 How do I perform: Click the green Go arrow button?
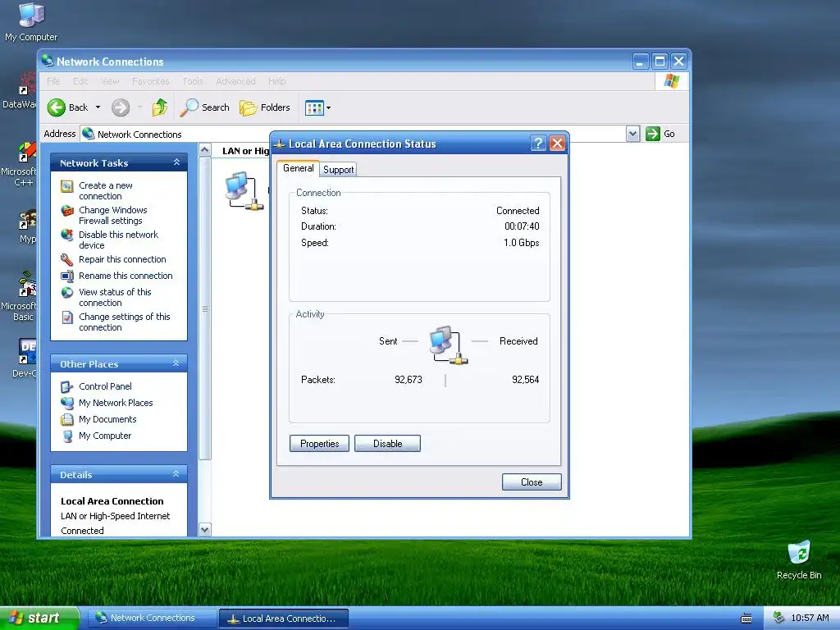click(652, 134)
